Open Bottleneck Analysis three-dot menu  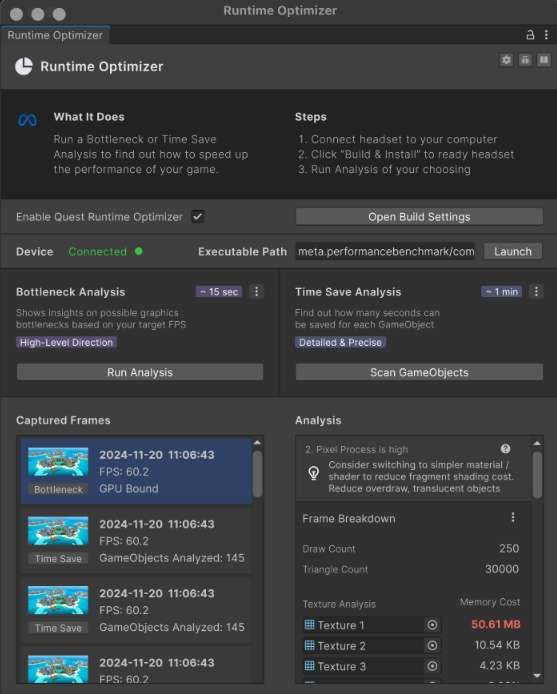point(256,291)
